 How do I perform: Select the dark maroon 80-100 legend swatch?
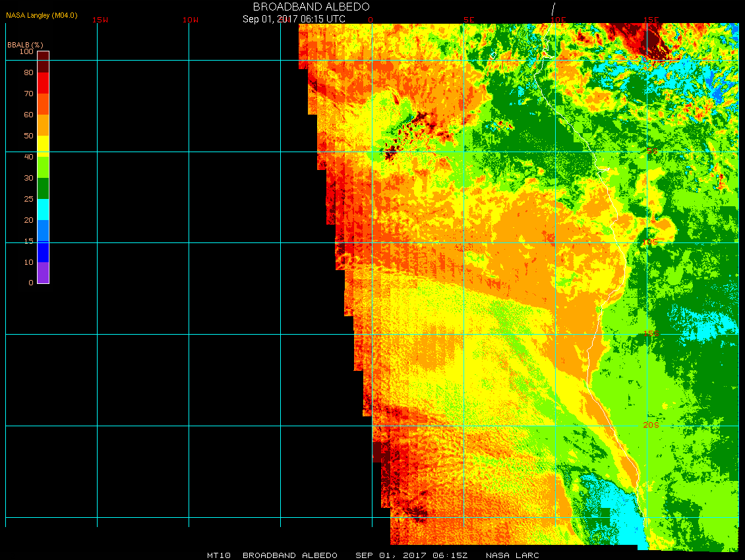click(44, 62)
